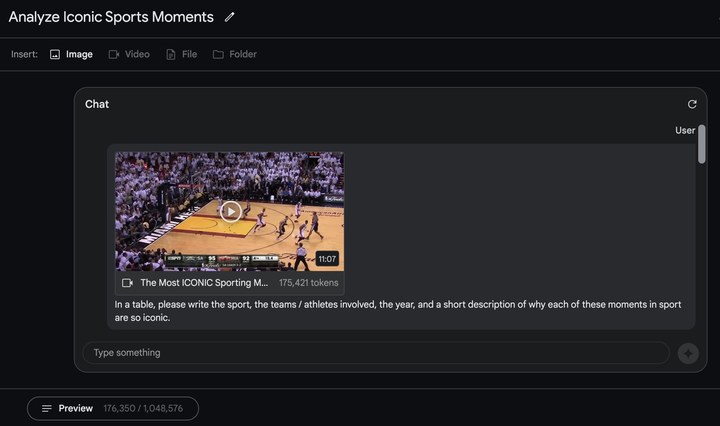Click the 11:07 duration badge on the video

[327, 259]
